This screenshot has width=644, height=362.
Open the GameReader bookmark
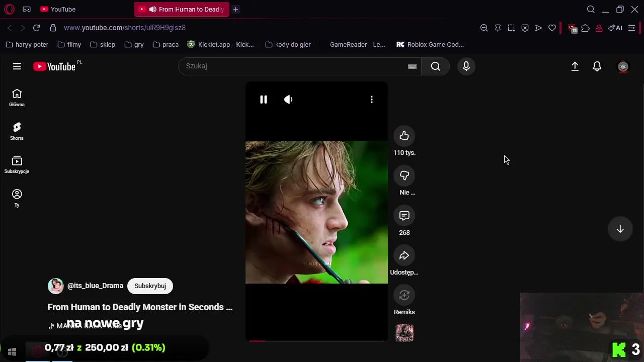[352, 44]
